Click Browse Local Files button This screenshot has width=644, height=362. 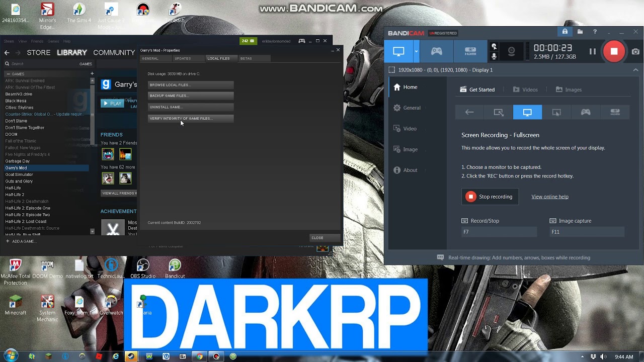tap(191, 85)
